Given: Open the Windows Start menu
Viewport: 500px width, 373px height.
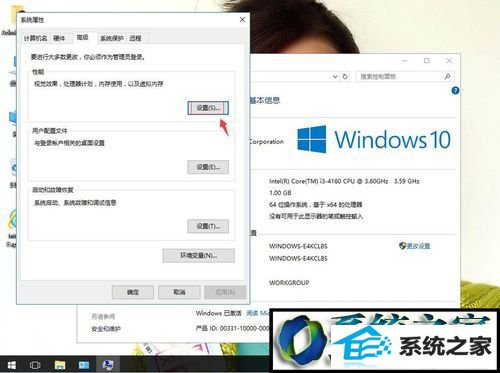Looking at the screenshot, I should pyautogui.click(x=11, y=365).
